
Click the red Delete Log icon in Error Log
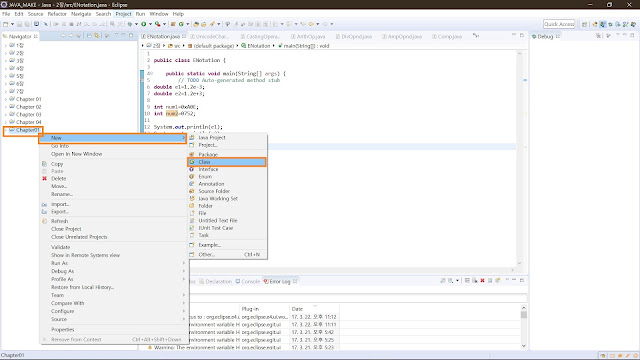pos(482,281)
